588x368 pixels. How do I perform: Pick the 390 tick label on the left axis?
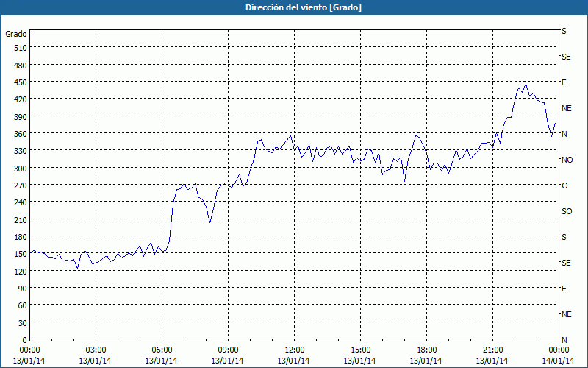click(21, 117)
